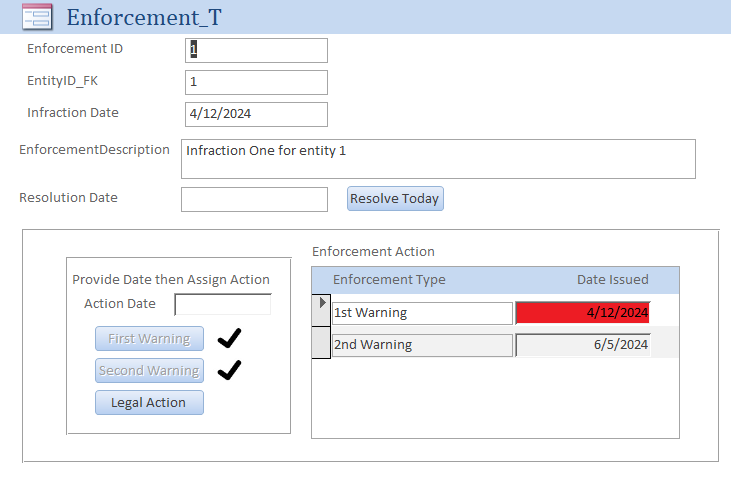Edit the EnforcementDescription text area

[438, 158]
